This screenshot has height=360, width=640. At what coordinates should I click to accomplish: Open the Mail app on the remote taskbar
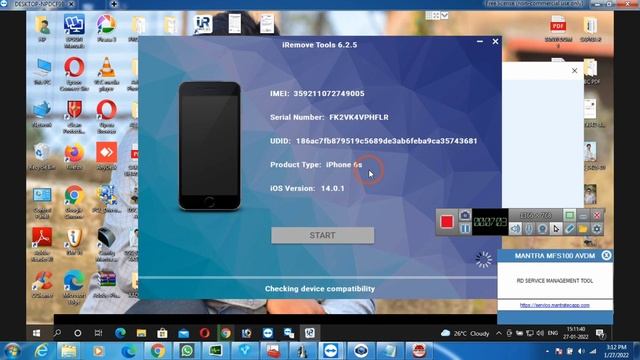(x=183, y=333)
